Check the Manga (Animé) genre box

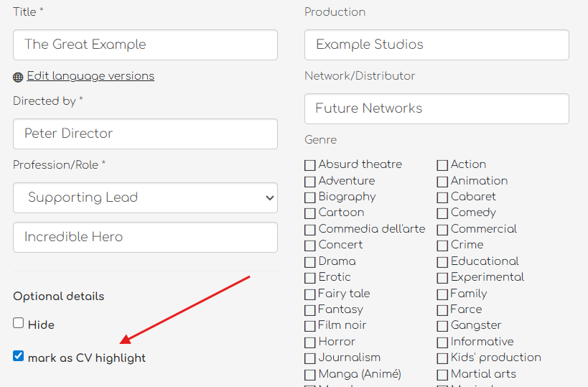coord(310,375)
